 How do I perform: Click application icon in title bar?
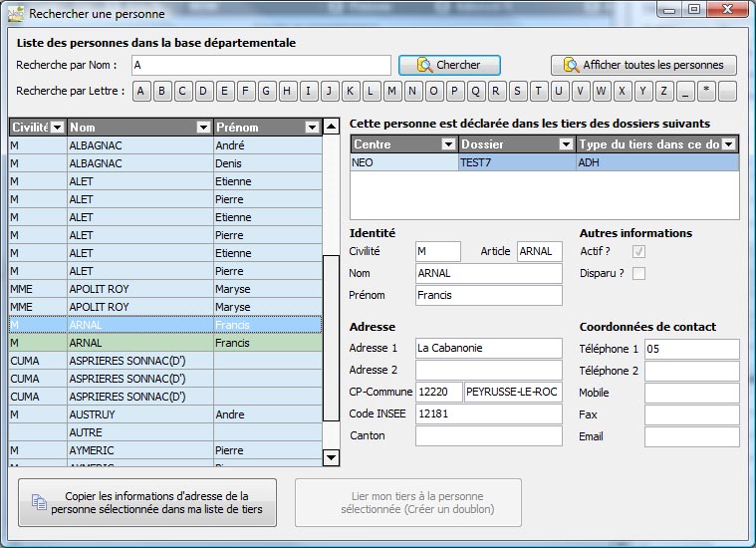tap(16, 14)
